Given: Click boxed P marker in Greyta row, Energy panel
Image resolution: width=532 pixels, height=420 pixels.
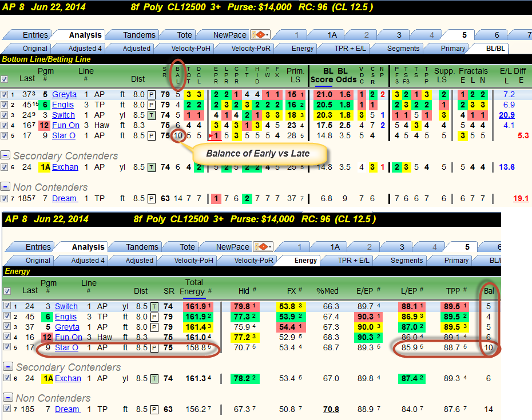Looking at the screenshot, I should pos(154,327).
